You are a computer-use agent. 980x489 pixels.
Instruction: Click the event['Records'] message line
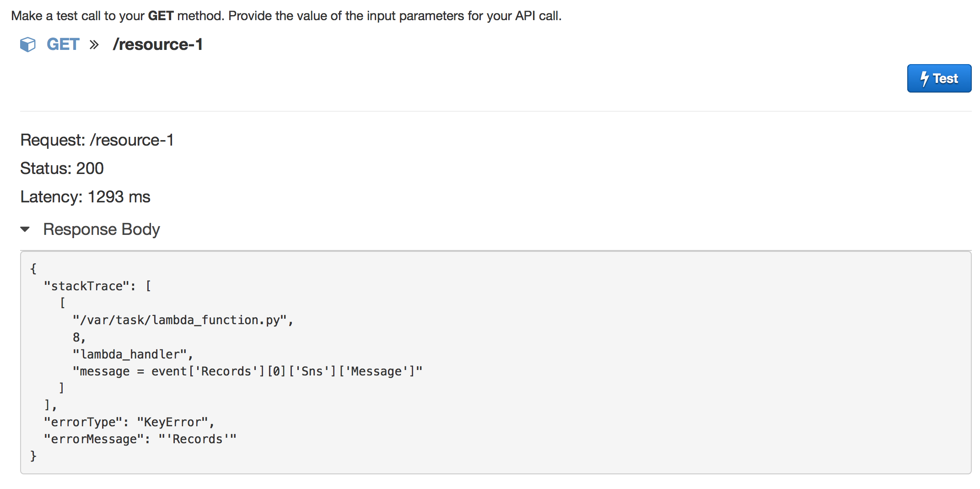click(248, 371)
